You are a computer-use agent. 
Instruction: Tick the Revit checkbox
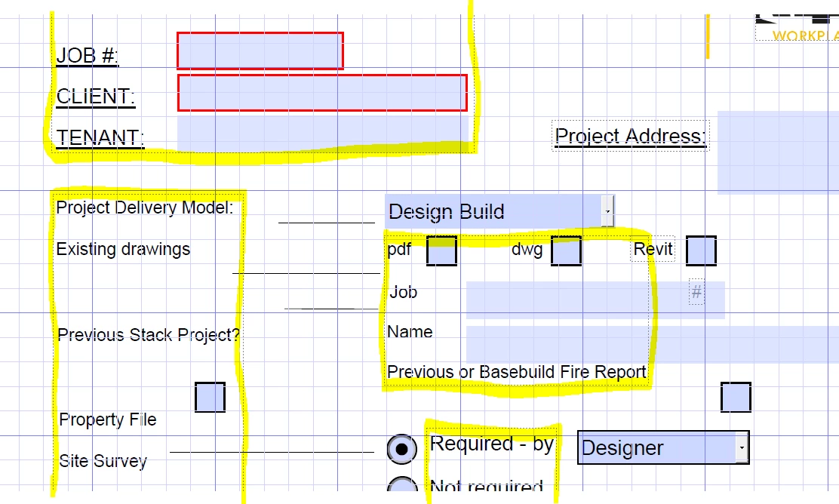pyautogui.click(x=701, y=250)
